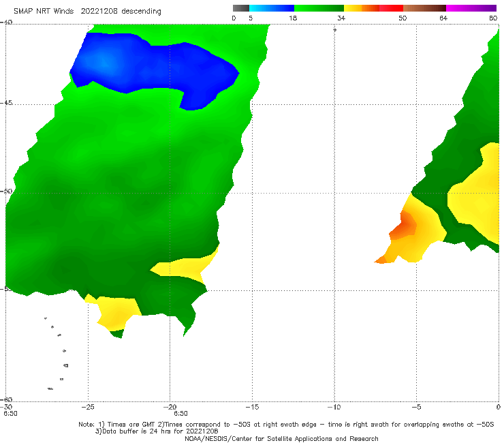504x443 pixels.
Task: Click the '-30' longitude axis label
Action: (x=6, y=407)
